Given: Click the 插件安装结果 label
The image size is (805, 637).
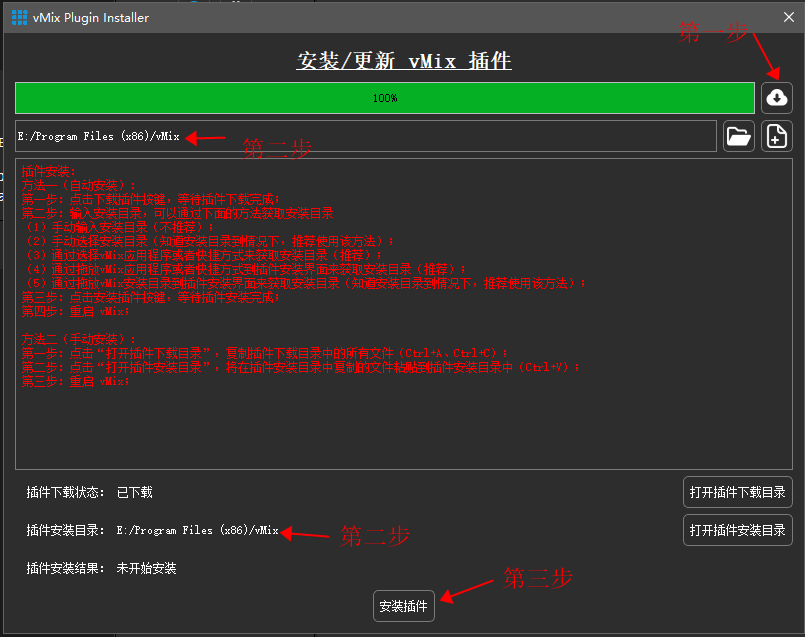Looking at the screenshot, I should pos(65,568).
